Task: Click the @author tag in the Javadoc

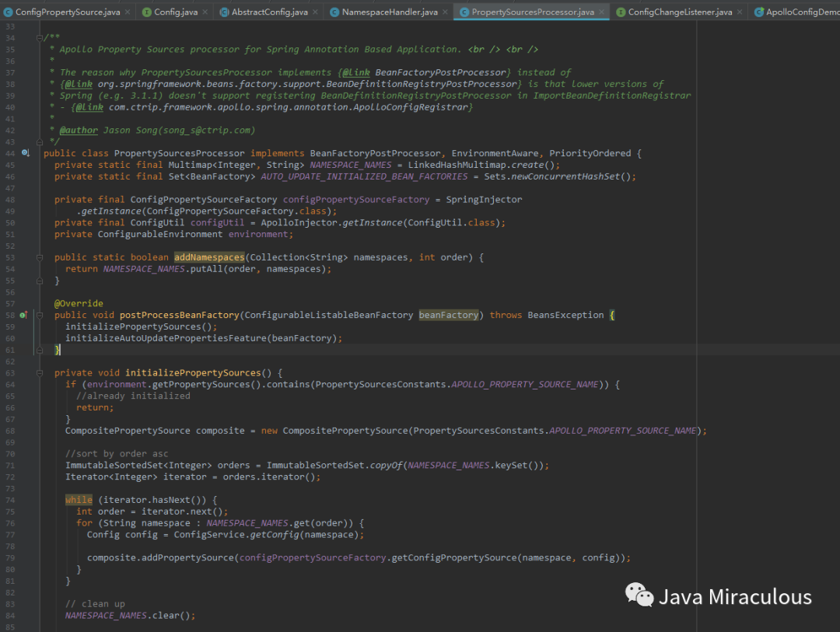Action: click(79, 130)
